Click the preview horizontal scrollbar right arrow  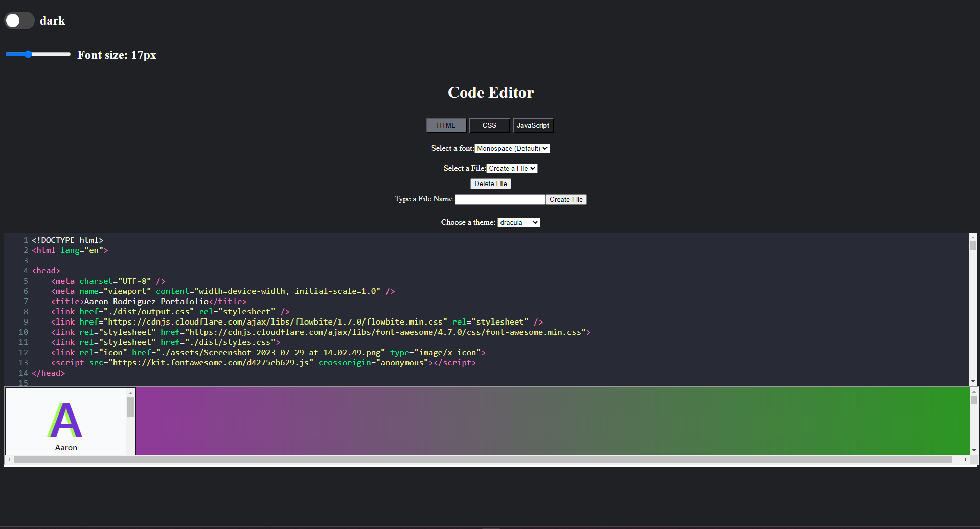point(965,459)
